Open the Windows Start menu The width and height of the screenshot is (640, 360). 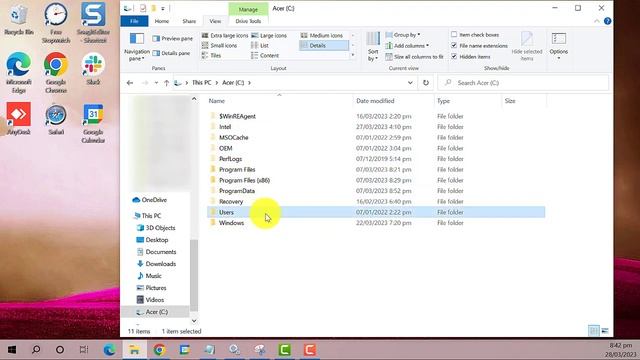click(x=12, y=350)
